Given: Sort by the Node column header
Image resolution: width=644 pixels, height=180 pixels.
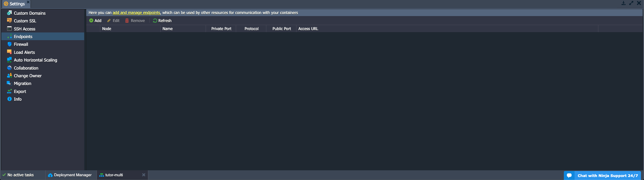Looking at the screenshot, I should coord(130,29).
